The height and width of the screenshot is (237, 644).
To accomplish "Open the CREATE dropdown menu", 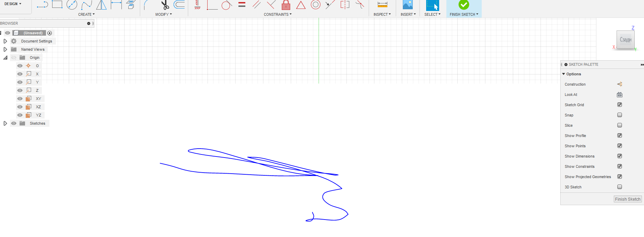I will point(86,14).
